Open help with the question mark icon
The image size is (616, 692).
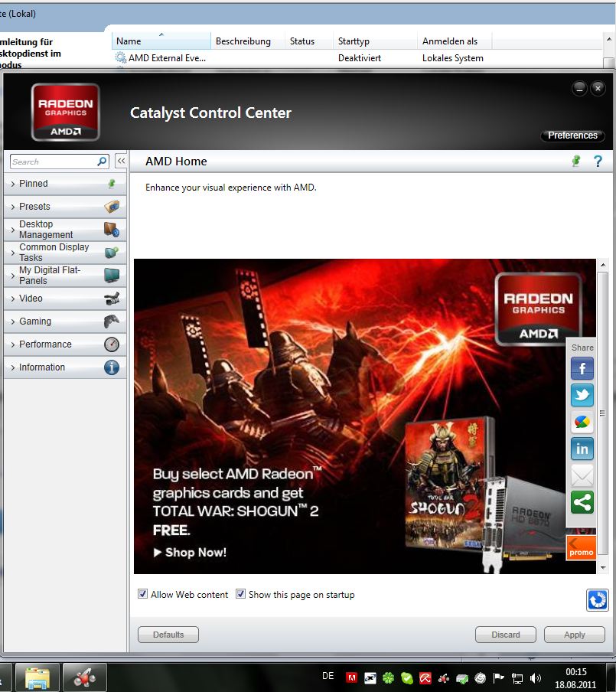(x=598, y=161)
